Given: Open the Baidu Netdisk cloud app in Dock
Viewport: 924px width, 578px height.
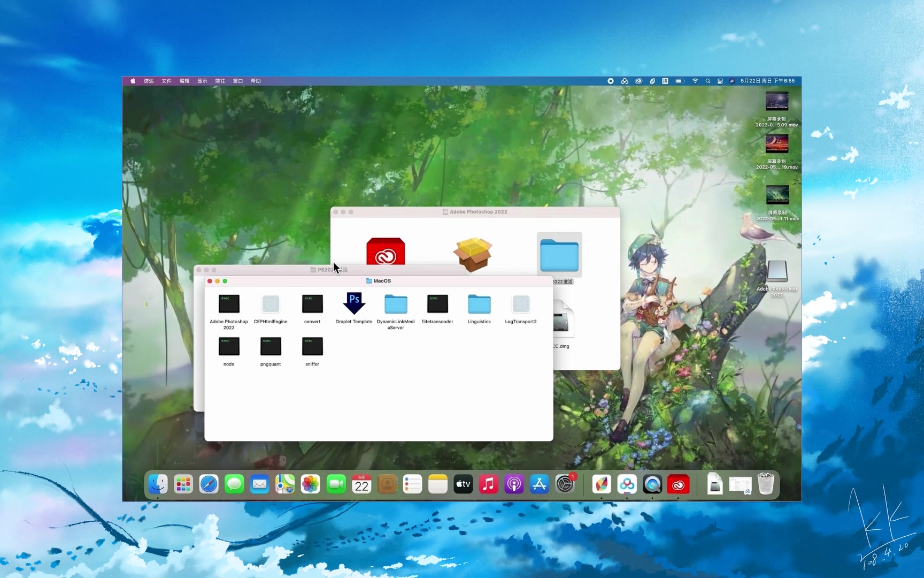Looking at the screenshot, I should [627, 484].
